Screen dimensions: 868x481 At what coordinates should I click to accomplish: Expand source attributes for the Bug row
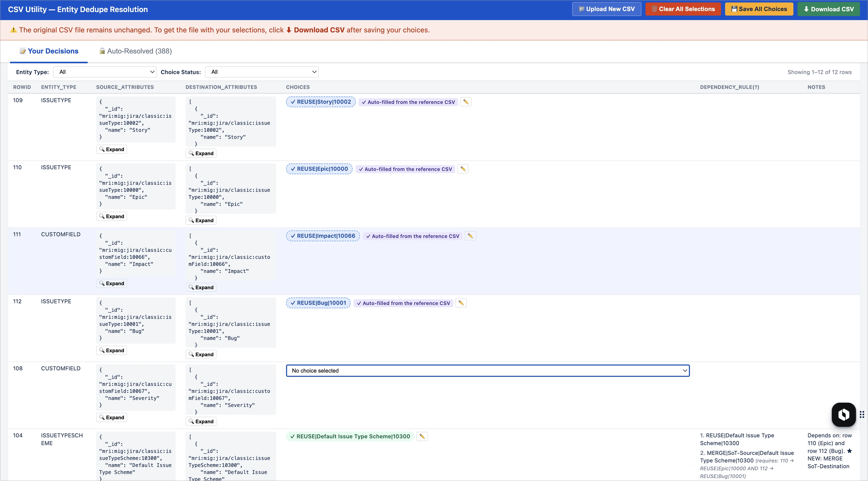pyautogui.click(x=112, y=350)
